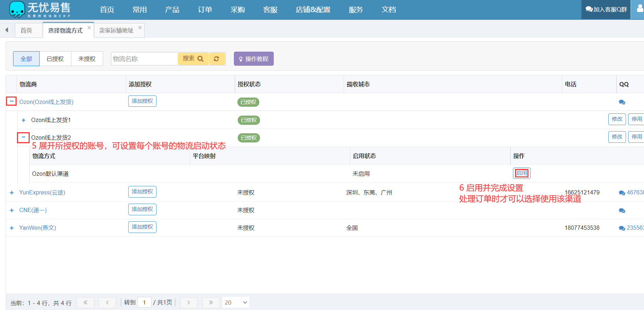This screenshot has height=310, width=644.
Task: Open the 订单 menu
Action: click(205, 10)
